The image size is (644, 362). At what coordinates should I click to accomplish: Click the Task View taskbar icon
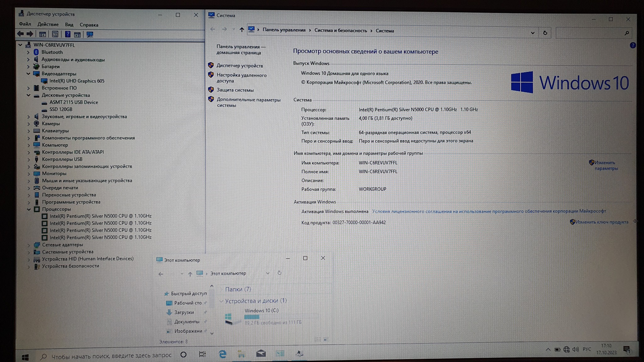click(202, 354)
